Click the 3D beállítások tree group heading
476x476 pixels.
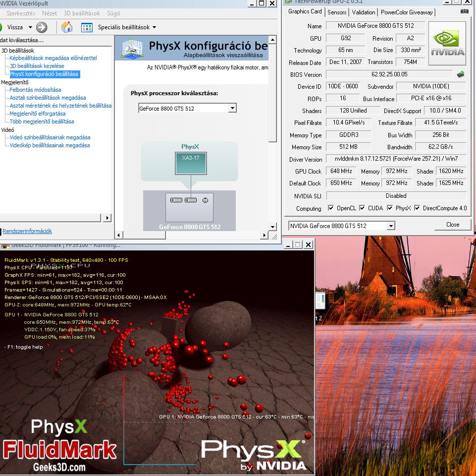pos(18,51)
